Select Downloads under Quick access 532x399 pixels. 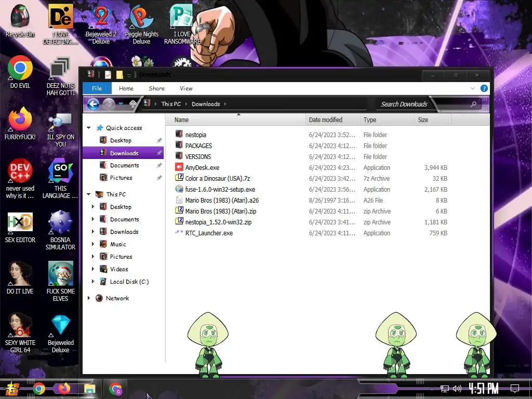pyautogui.click(x=124, y=153)
